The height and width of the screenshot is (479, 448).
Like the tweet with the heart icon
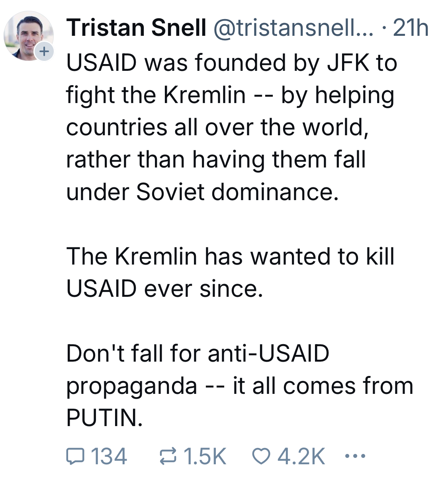point(261,456)
